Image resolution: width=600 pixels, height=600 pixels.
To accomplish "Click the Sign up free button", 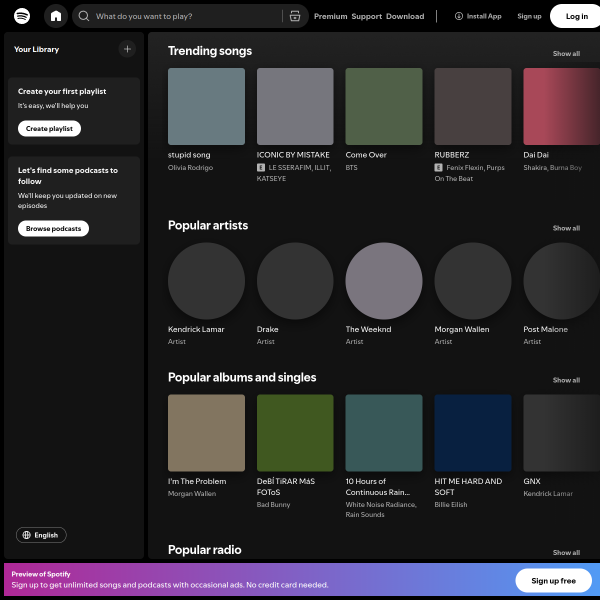I will [x=553, y=580].
